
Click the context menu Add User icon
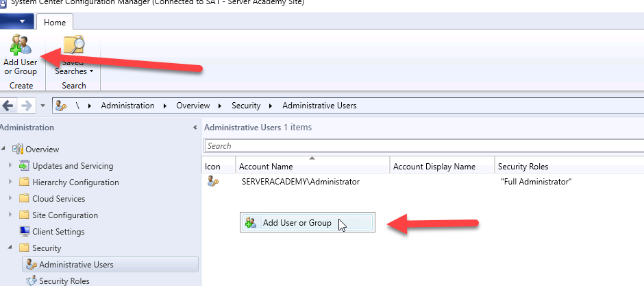[x=251, y=223]
